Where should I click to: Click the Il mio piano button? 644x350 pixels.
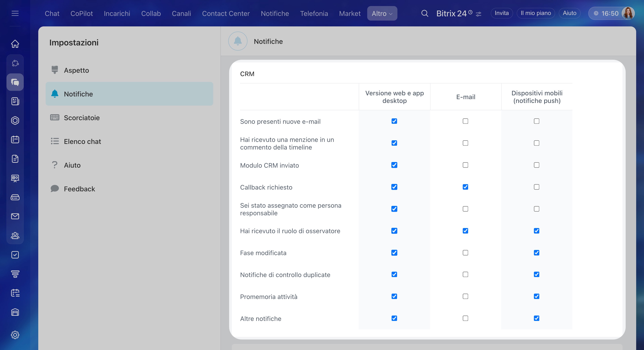tap(535, 13)
